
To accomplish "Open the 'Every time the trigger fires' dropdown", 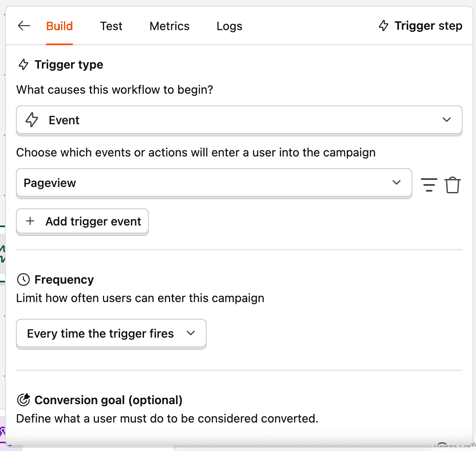I will point(111,333).
